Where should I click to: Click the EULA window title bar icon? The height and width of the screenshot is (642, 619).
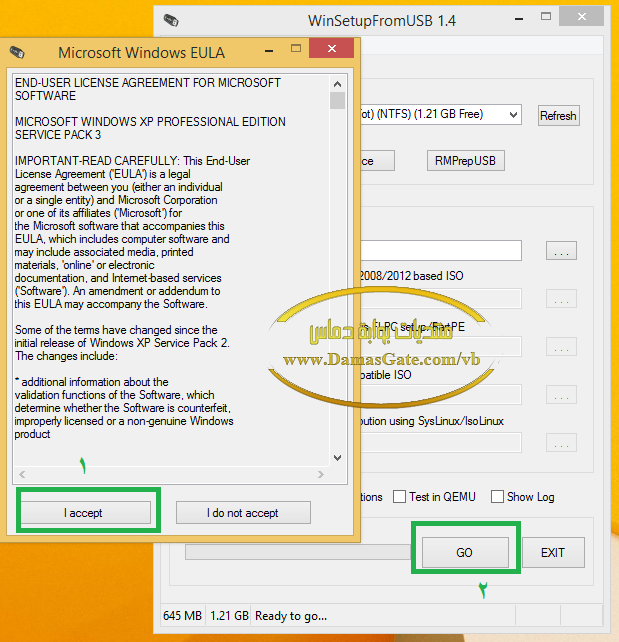17,52
